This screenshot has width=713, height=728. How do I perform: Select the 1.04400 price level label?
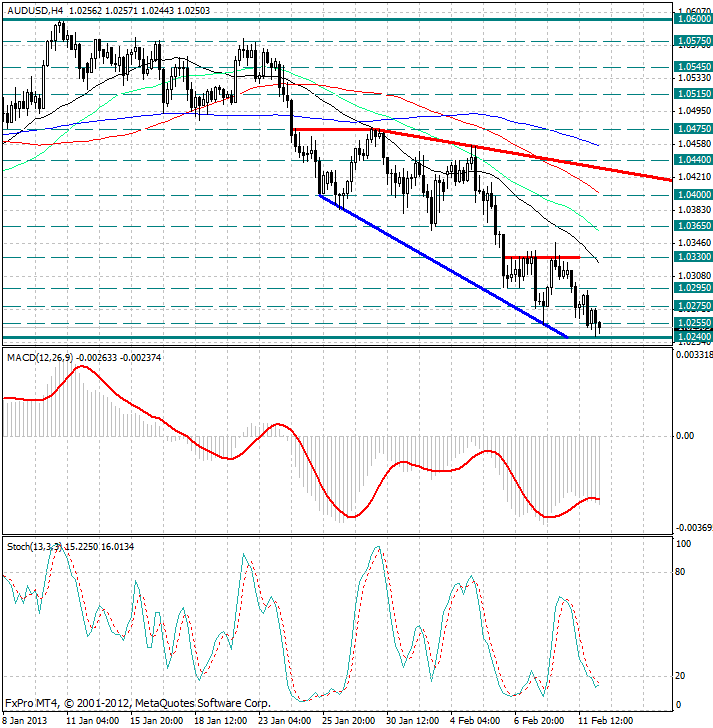pos(694,160)
